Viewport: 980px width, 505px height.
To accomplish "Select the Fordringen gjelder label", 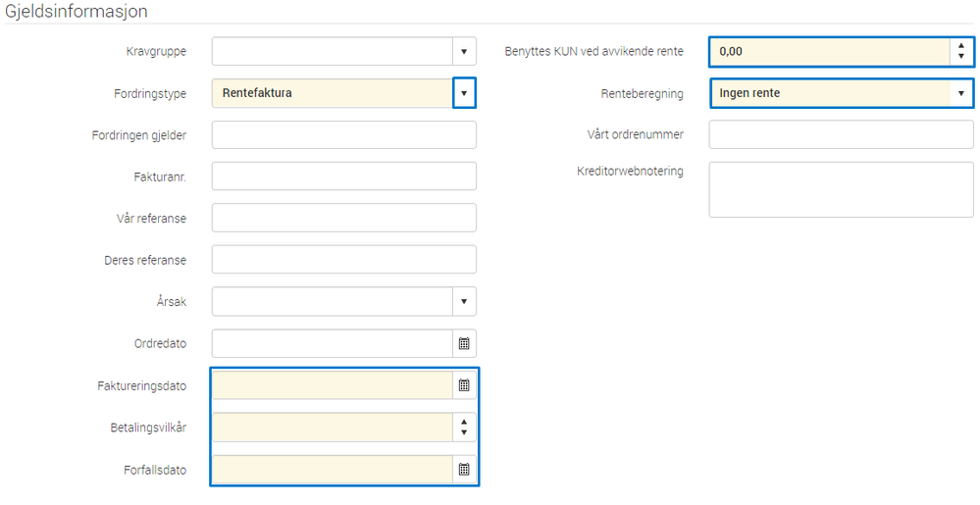I will pyautogui.click(x=138, y=135).
